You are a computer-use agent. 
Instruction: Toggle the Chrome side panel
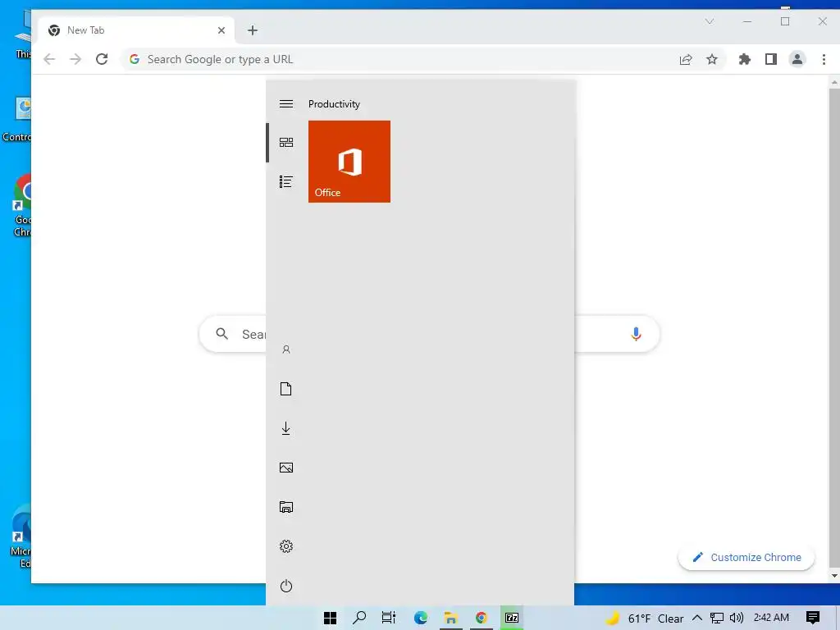771,59
